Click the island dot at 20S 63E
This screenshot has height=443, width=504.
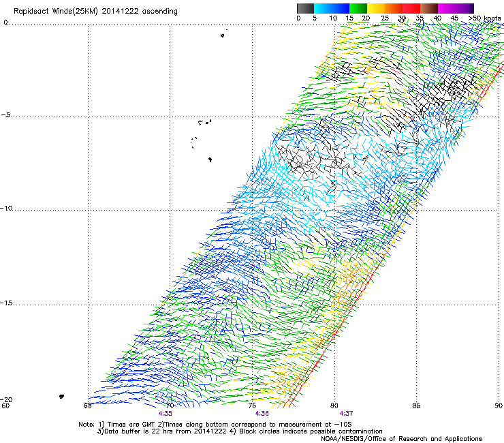(x=61, y=397)
